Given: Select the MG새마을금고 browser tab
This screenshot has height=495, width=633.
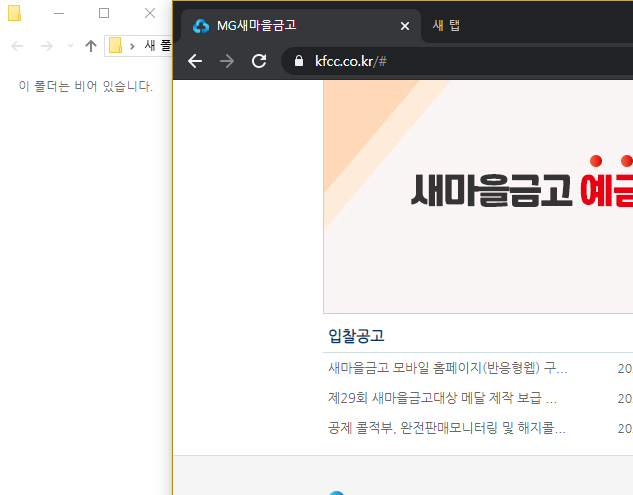Looking at the screenshot, I should 301,26.
